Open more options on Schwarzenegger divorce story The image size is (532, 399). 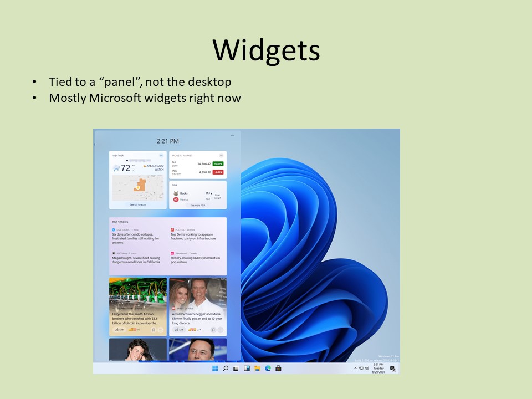point(221,330)
